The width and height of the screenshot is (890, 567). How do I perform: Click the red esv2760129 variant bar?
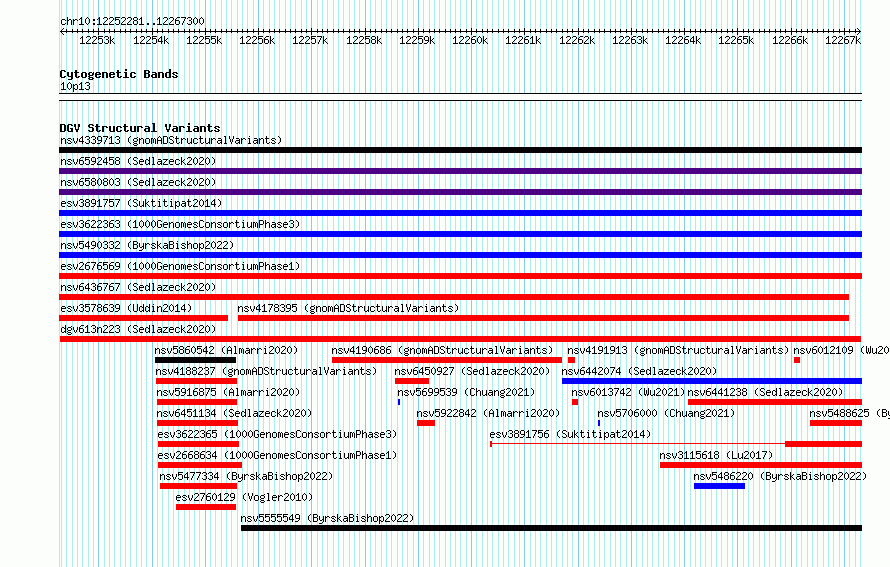[x=205, y=507]
